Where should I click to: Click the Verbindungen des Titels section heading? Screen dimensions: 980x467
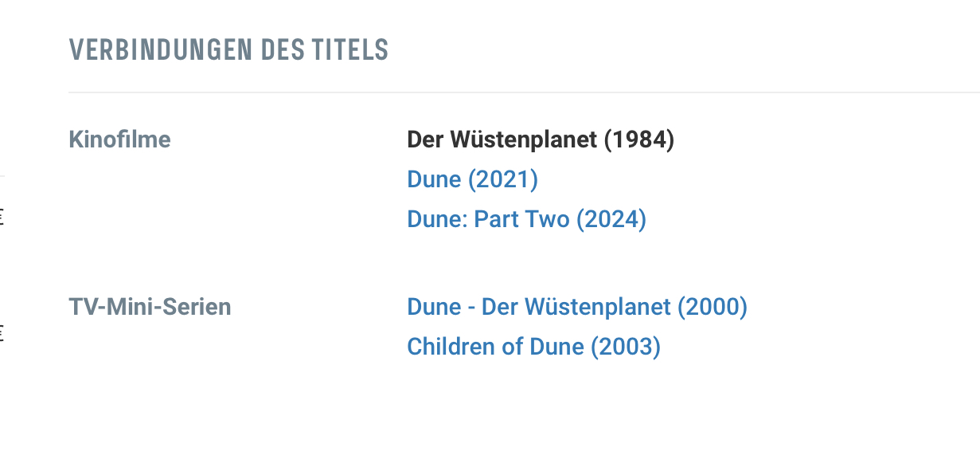(x=229, y=50)
